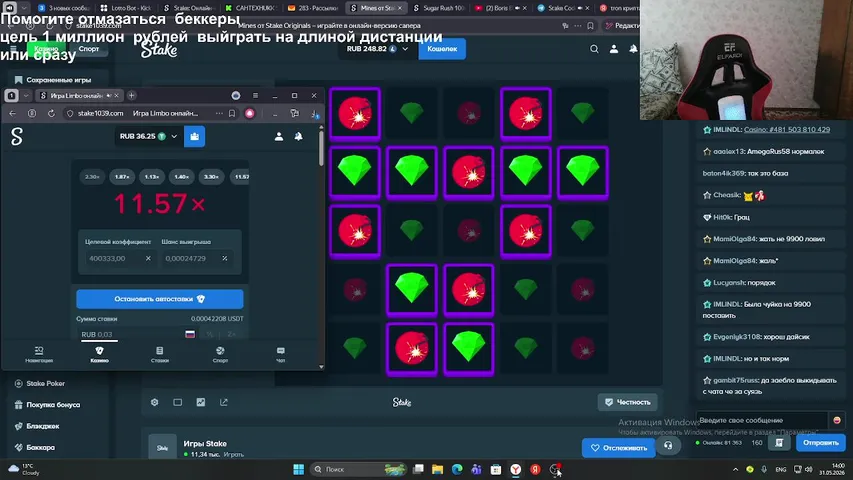Screen dimensions: 853x480
Task: Click the Отслеживать follow button
Action: point(619,448)
